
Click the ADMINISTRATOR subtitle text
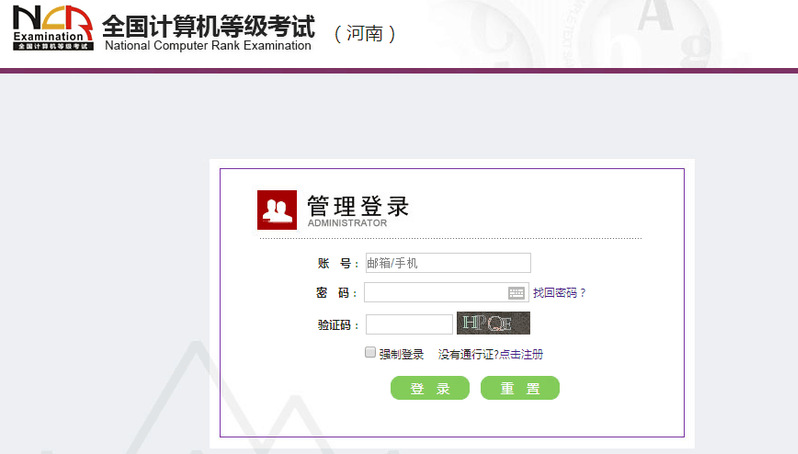[347, 223]
